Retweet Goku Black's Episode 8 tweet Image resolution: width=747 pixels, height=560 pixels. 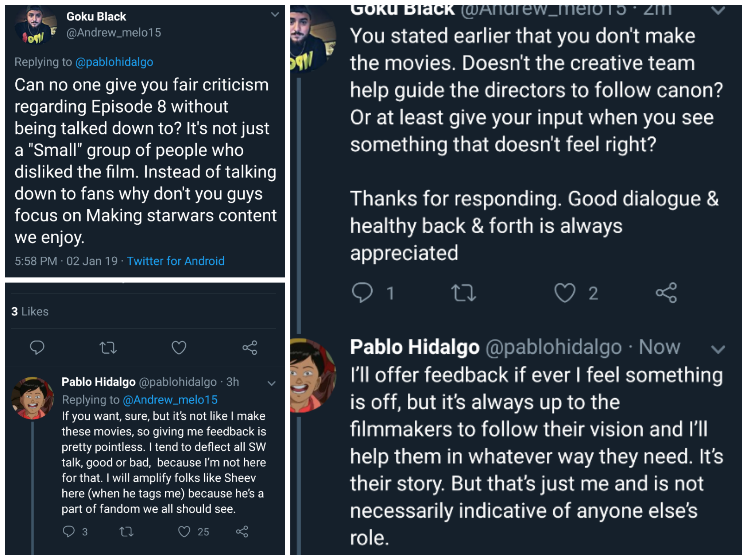coord(108,347)
